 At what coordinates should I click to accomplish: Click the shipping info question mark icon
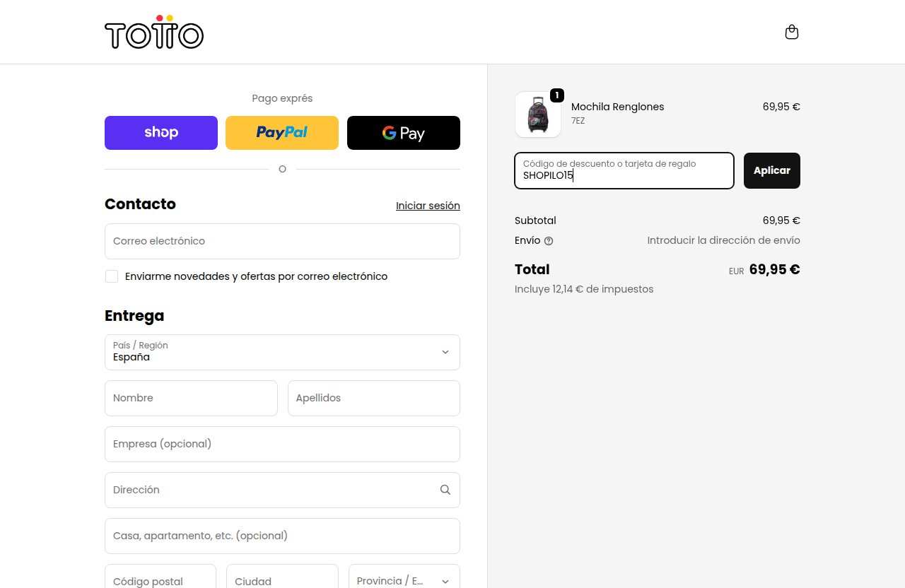coord(549,240)
